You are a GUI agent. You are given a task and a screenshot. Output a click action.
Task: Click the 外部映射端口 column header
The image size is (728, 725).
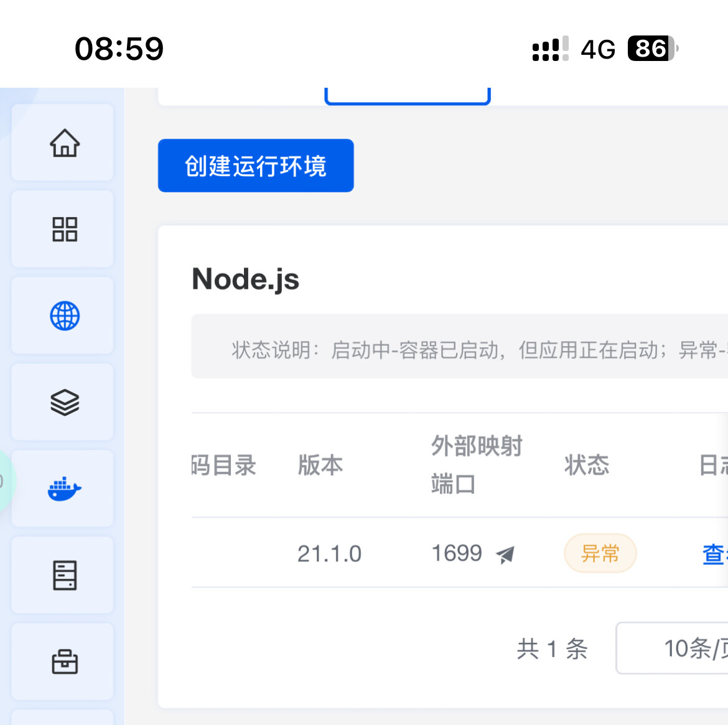click(x=477, y=465)
